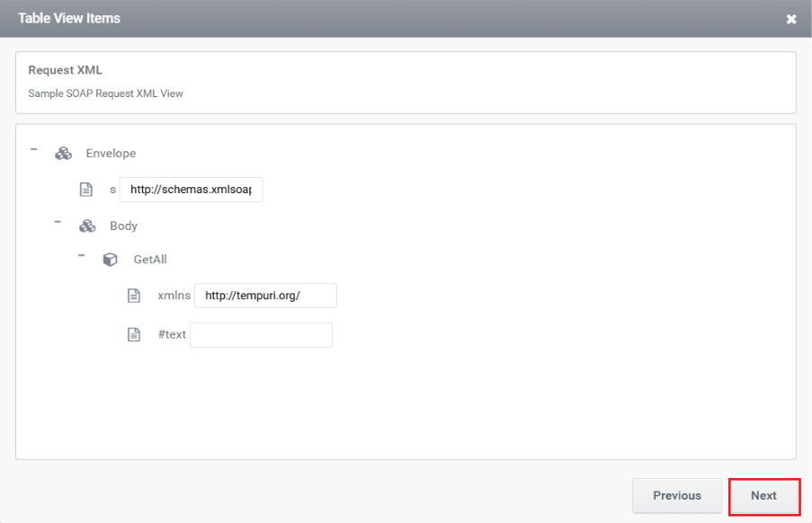Click the document icon beside the s attribute
Screen dimensions: 812x523
tap(86, 190)
